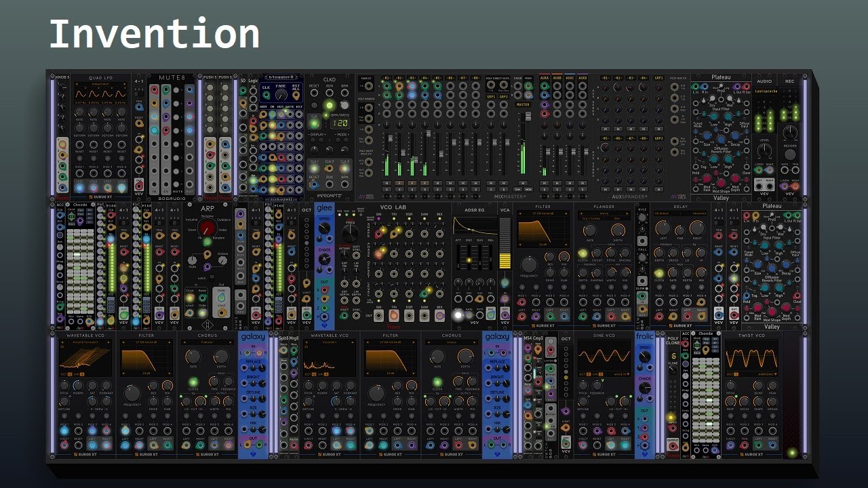Select the LFO1 output jack on Quad LFO
This screenshot has width=868, height=488.
(x=81, y=188)
